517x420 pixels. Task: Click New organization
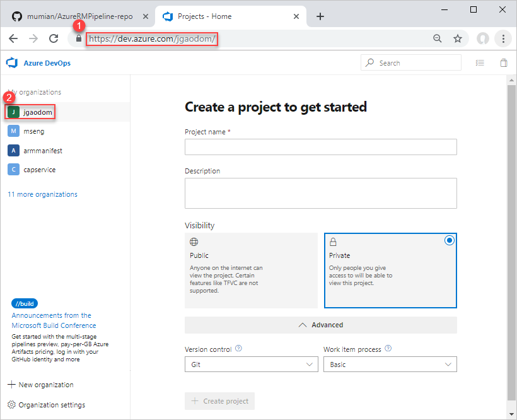[x=40, y=384]
